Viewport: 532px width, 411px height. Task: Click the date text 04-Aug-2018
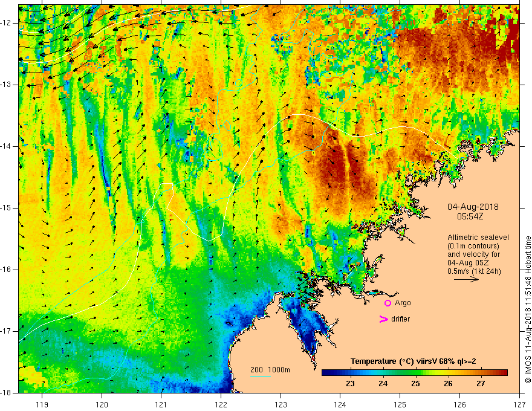point(473,207)
